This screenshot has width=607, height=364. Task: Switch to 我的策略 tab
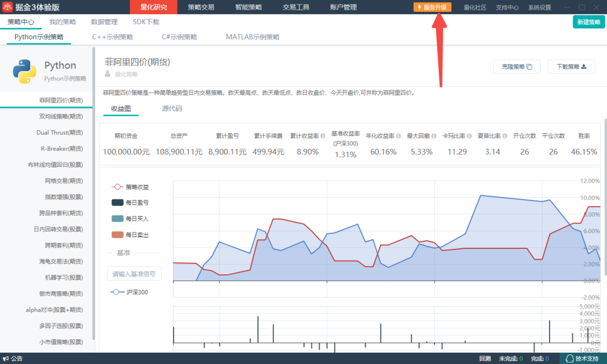[x=62, y=22]
